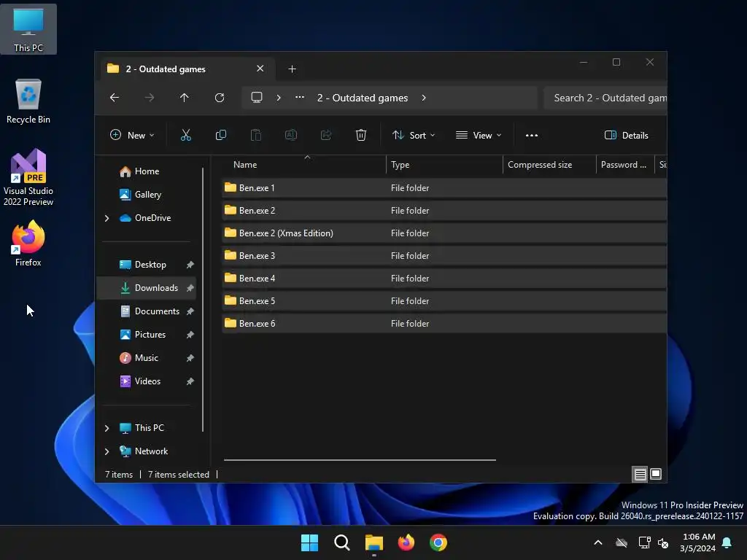Open Gallery in navigation pane
The width and height of the screenshot is (747, 560).
click(x=147, y=195)
